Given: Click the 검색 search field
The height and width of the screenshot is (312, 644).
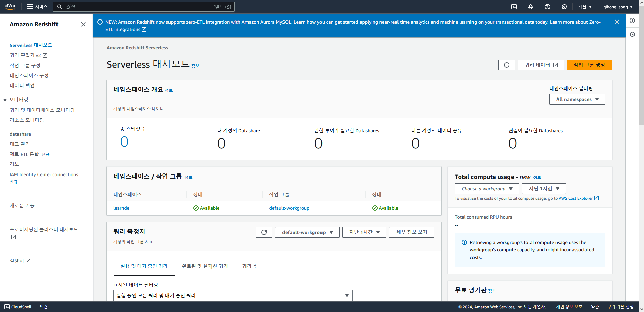Looking at the screenshot, I should point(144,7).
